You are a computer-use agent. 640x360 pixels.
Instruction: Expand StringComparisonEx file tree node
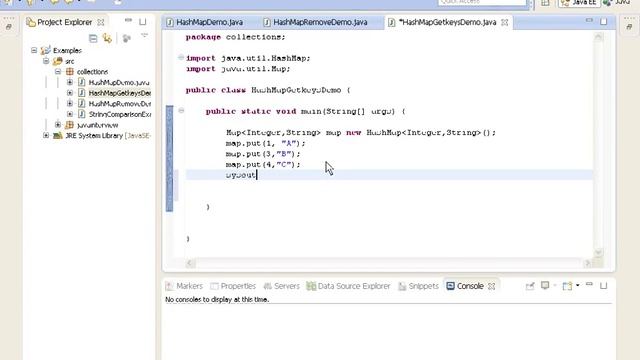pyautogui.click(x=70, y=114)
